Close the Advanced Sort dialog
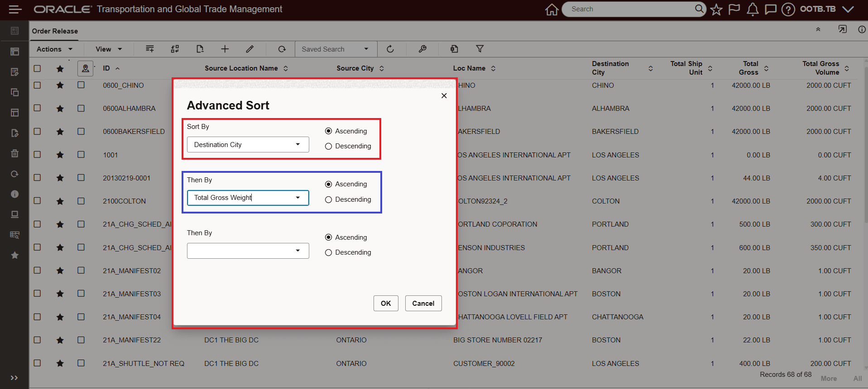 coord(444,95)
